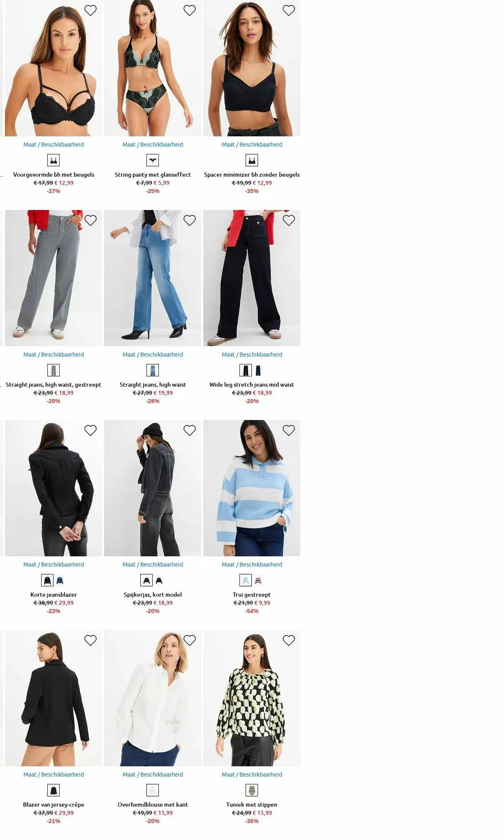
Task: Favorite the String panty met glanseffect
Action: [x=190, y=10]
